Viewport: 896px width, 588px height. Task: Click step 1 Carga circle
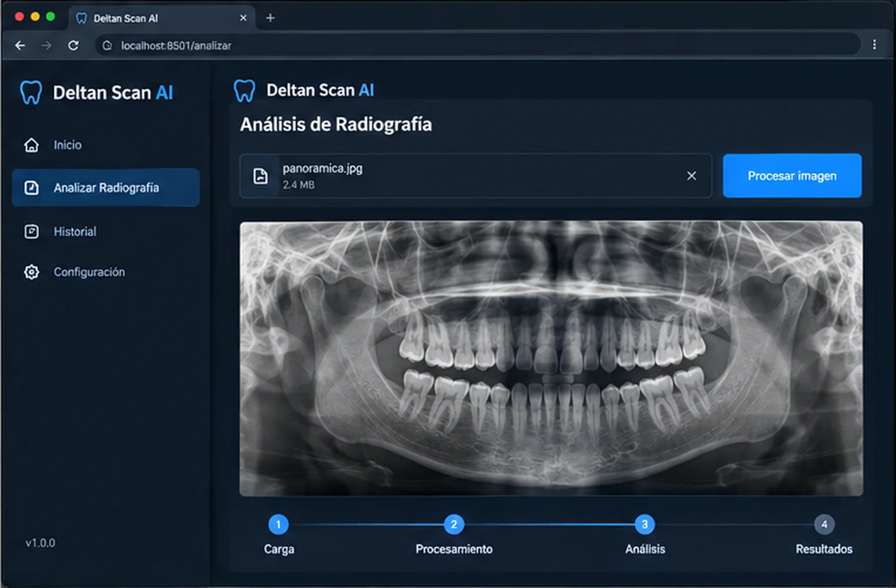pyautogui.click(x=278, y=525)
